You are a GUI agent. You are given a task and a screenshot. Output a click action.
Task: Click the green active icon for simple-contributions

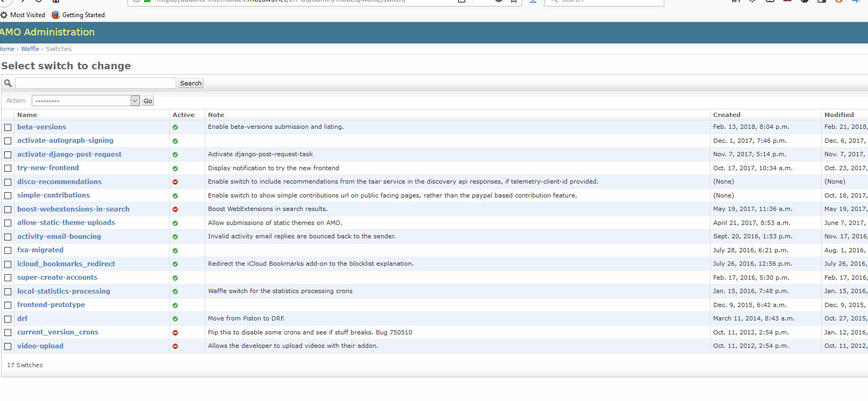175,196
